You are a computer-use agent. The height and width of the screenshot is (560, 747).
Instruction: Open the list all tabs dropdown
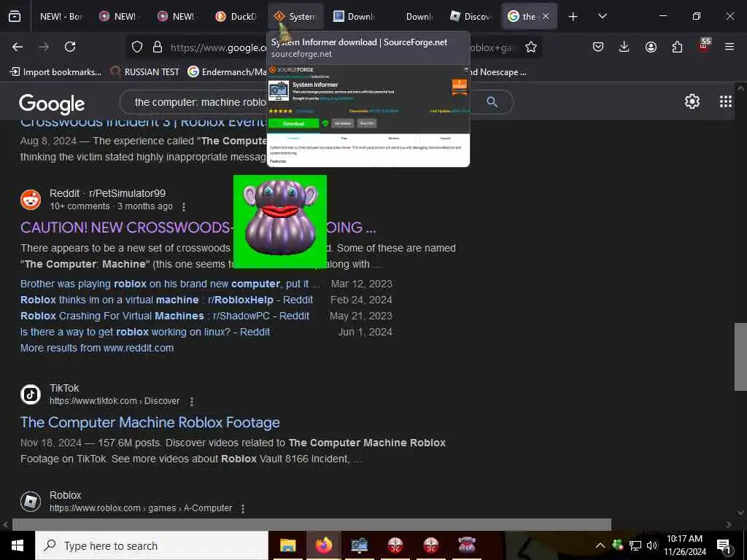click(x=602, y=16)
